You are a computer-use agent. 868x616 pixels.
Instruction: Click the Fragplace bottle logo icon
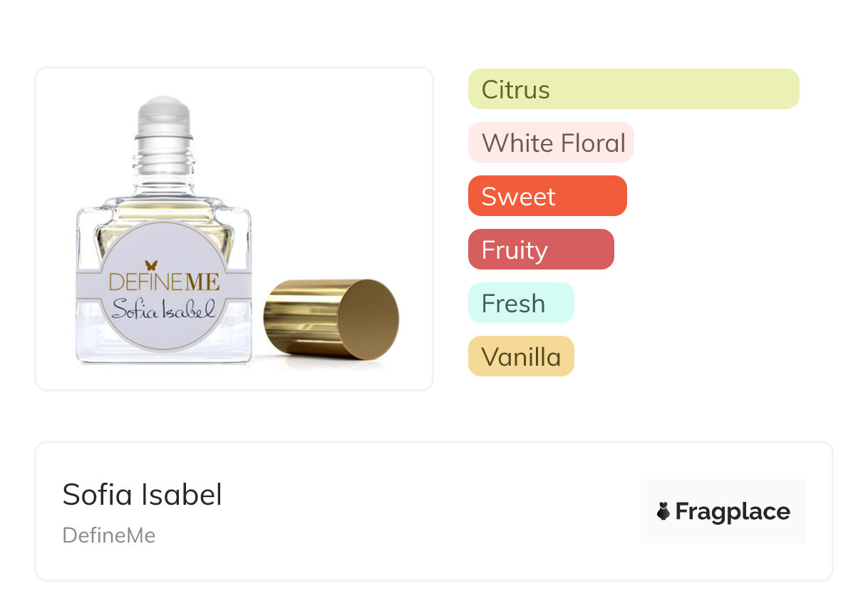point(663,511)
